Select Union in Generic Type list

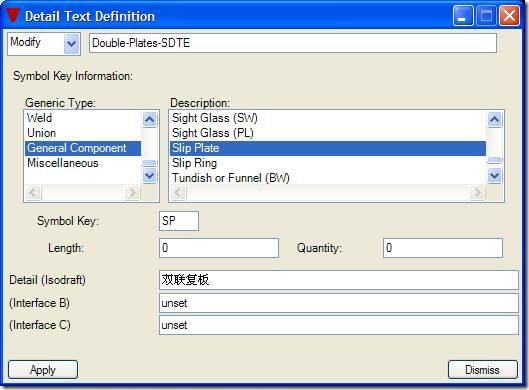point(83,133)
